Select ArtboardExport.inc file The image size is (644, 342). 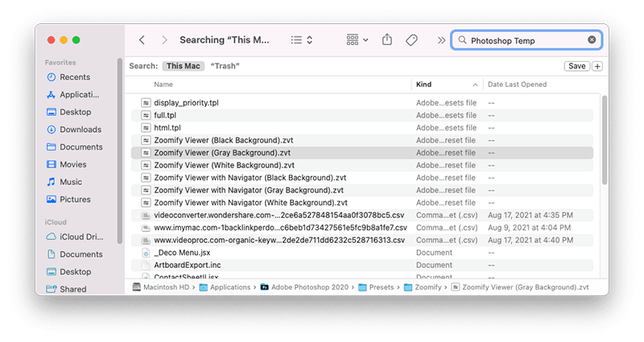pyautogui.click(x=362, y=265)
